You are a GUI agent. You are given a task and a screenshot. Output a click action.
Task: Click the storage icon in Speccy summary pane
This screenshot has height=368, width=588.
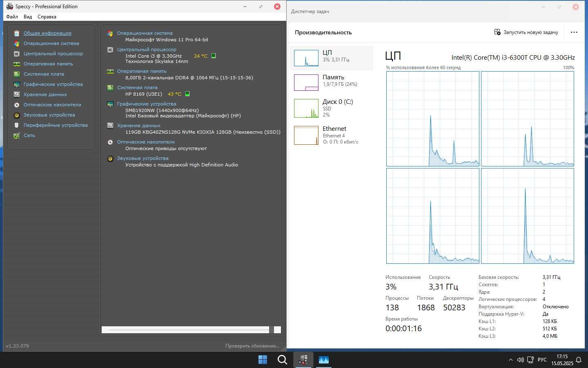(x=110, y=126)
